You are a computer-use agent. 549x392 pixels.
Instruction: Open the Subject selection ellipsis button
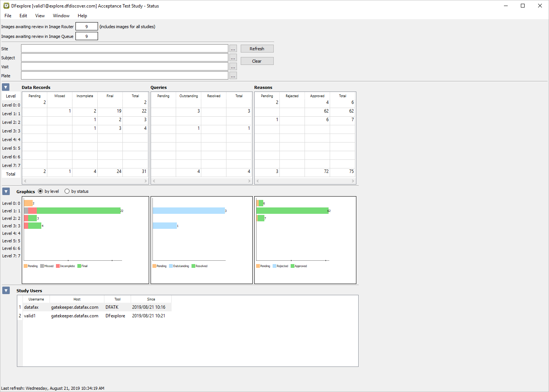(x=233, y=58)
